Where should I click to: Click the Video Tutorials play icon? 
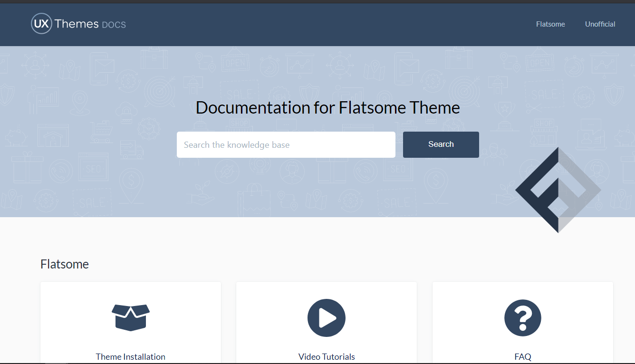click(x=327, y=318)
